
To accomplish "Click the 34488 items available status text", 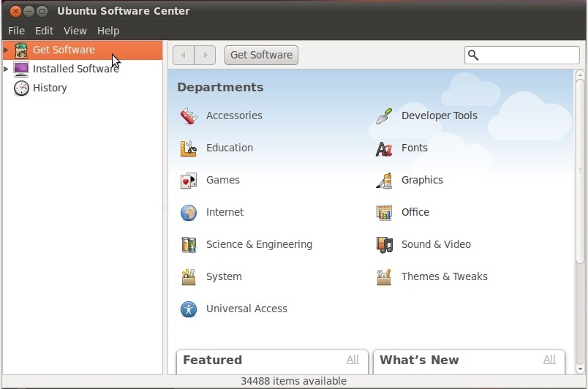I will [x=293, y=381].
